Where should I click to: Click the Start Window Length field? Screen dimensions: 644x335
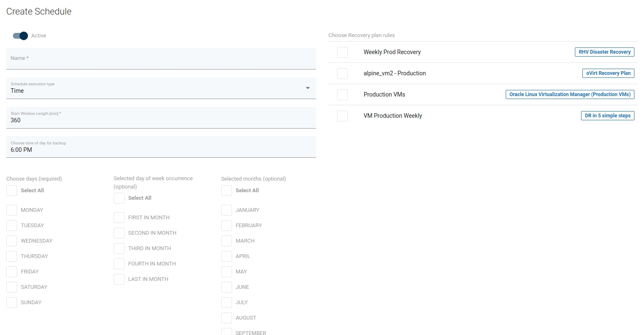tap(161, 120)
